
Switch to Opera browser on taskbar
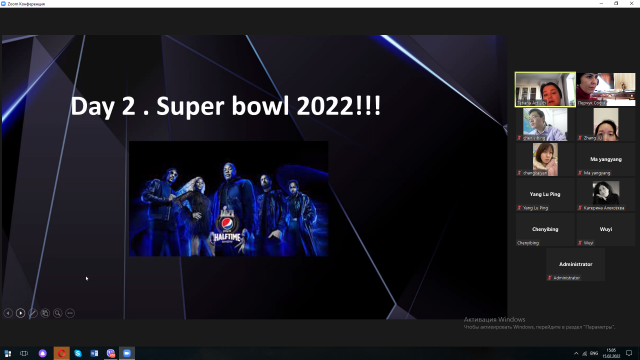click(62, 353)
